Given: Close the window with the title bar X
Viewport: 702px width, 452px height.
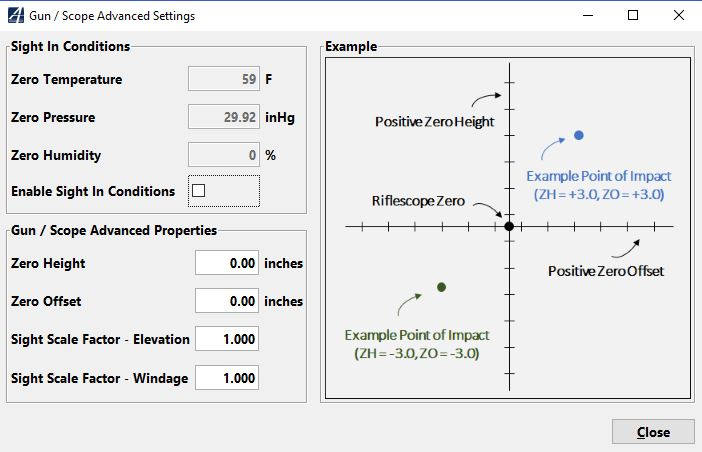Looking at the screenshot, I should pos(679,16).
